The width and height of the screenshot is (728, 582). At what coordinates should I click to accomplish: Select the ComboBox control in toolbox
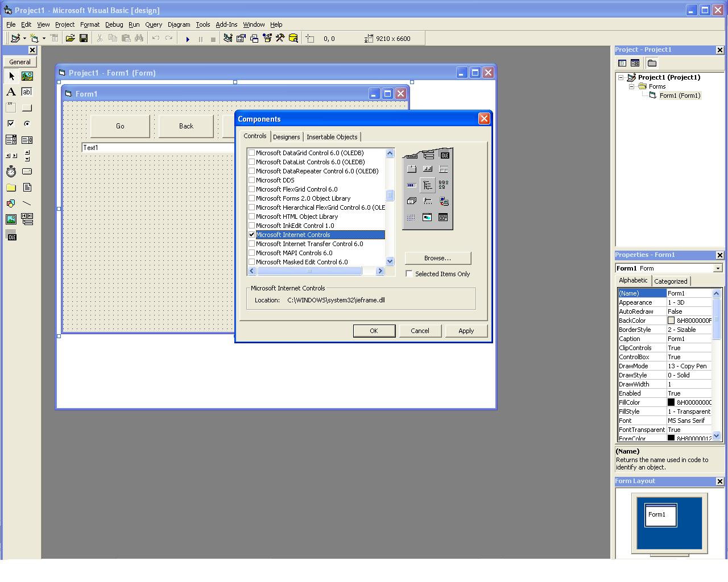coord(11,140)
